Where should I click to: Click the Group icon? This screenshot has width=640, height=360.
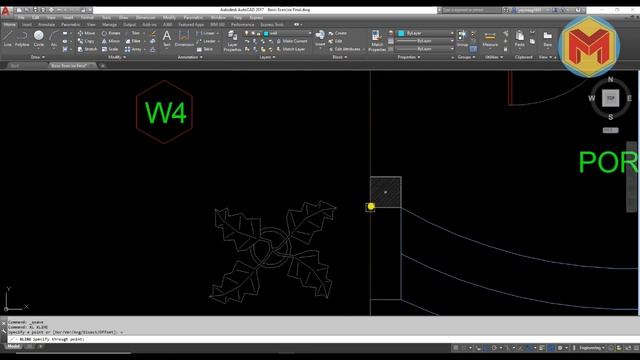coord(462,38)
